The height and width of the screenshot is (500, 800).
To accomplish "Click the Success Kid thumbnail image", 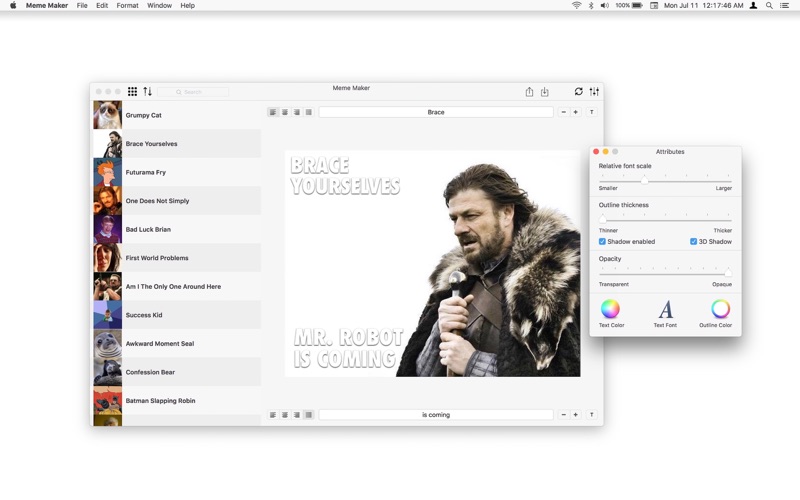I will [108, 315].
